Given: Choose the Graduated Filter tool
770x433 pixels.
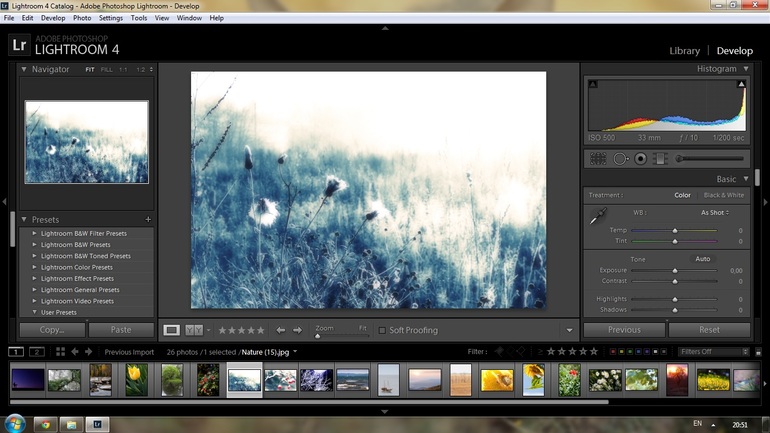Looking at the screenshot, I should (660, 159).
